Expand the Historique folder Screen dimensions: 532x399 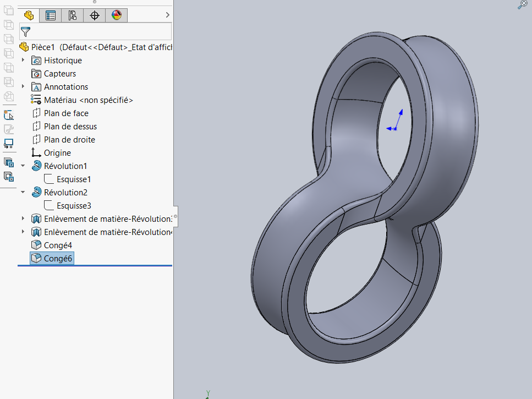23,60
